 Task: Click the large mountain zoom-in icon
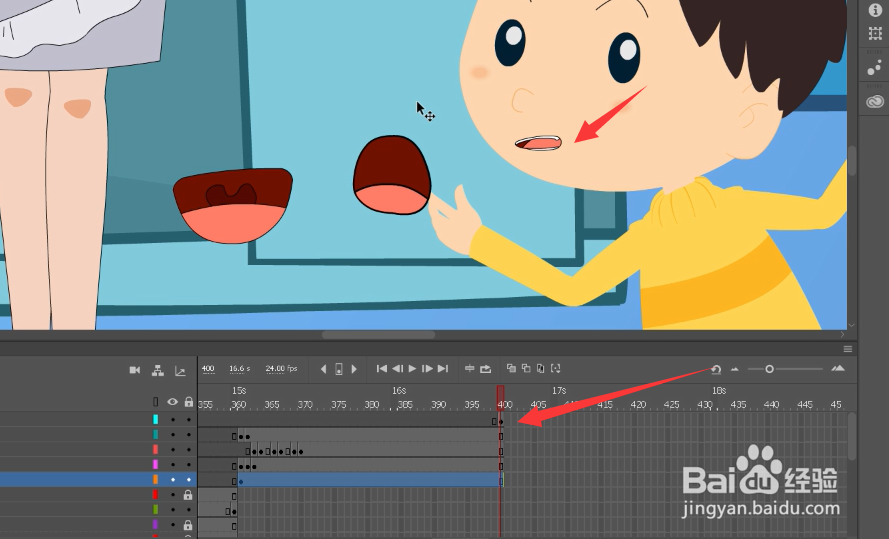(x=838, y=368)
